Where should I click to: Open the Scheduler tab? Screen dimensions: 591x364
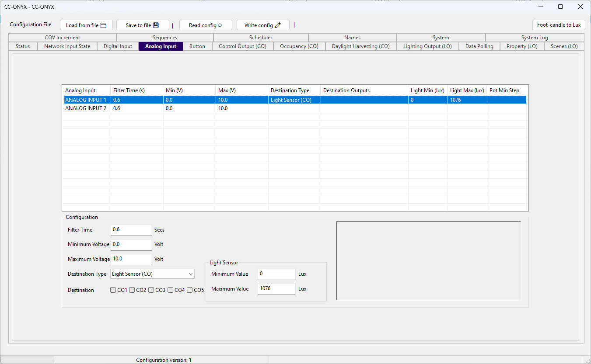click(261, 38)
